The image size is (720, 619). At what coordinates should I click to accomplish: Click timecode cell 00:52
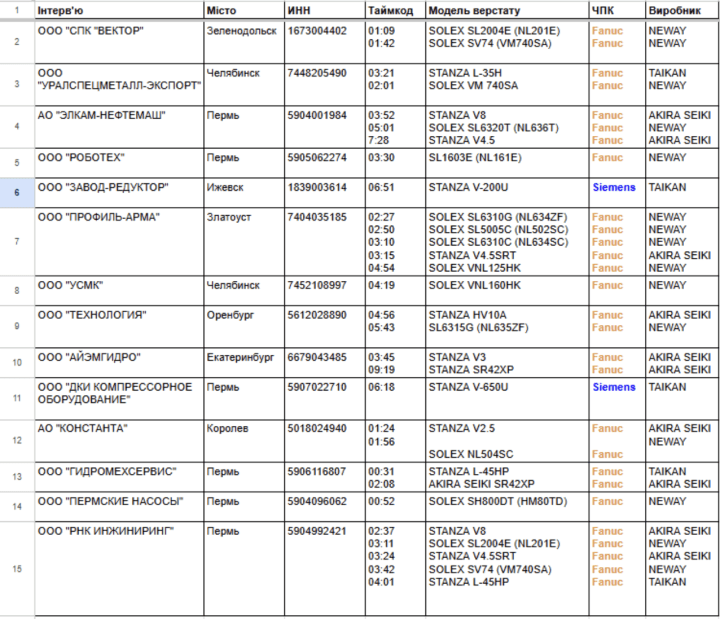coord(395,506)
